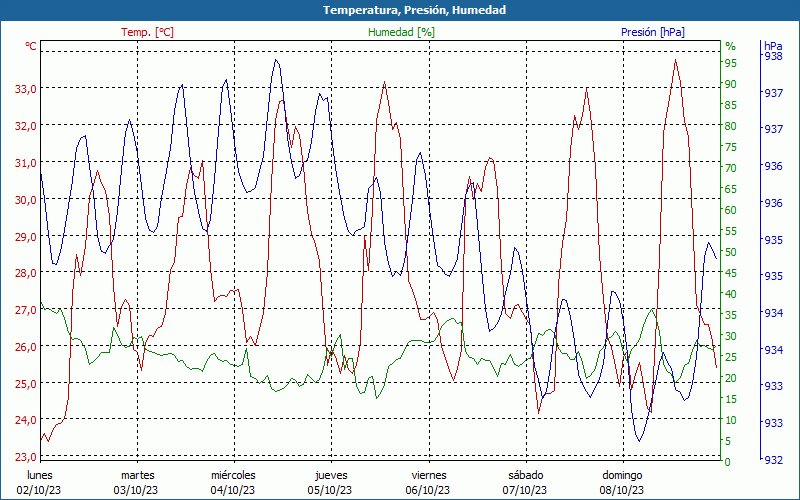The image size is (800, 500).
Task: Click the 'viernes' day label
Action: tap(429, 475)
